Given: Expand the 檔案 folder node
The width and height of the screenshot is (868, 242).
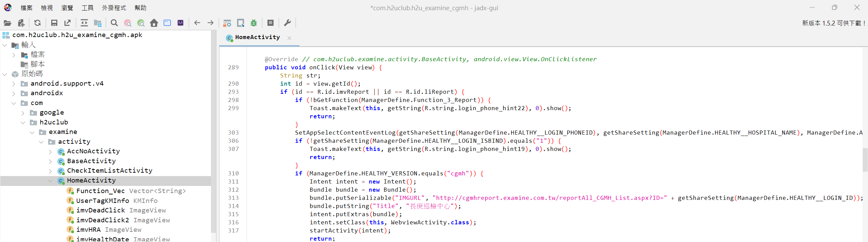Looking at the screenshot, I should (14, 55).
